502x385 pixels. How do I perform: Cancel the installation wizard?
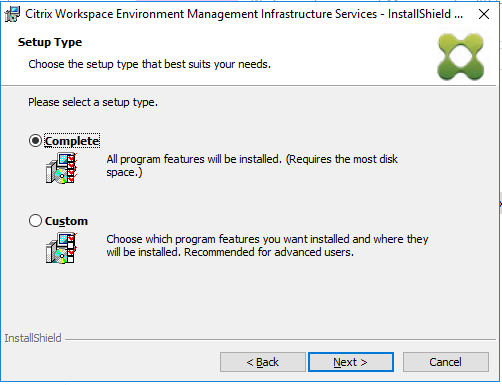(446, 362)
